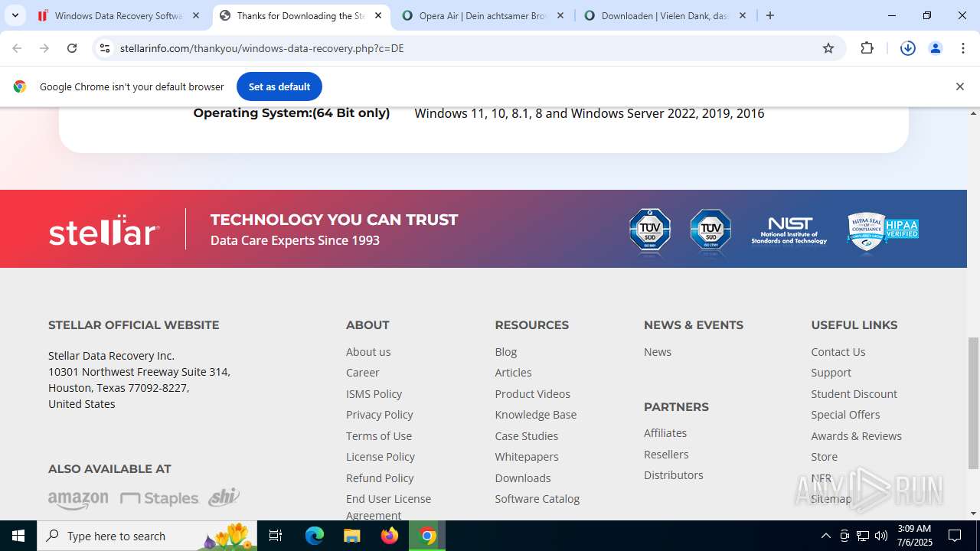Switch to the Opera Air tab
Screen dimensions: 980x551
484,15
